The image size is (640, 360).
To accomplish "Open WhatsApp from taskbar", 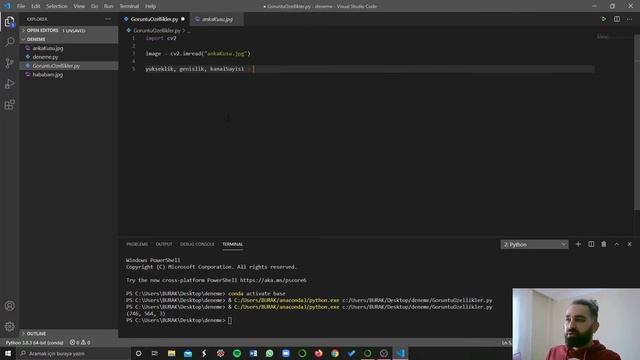I will pyautogui.click(x=269, y=353).
